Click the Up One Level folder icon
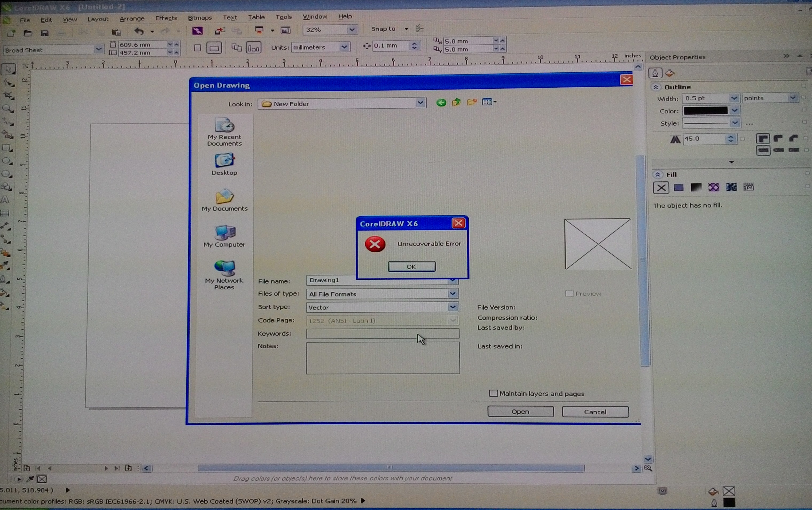The width and height of the screenshot is (812, 510). tap(456, 102)
